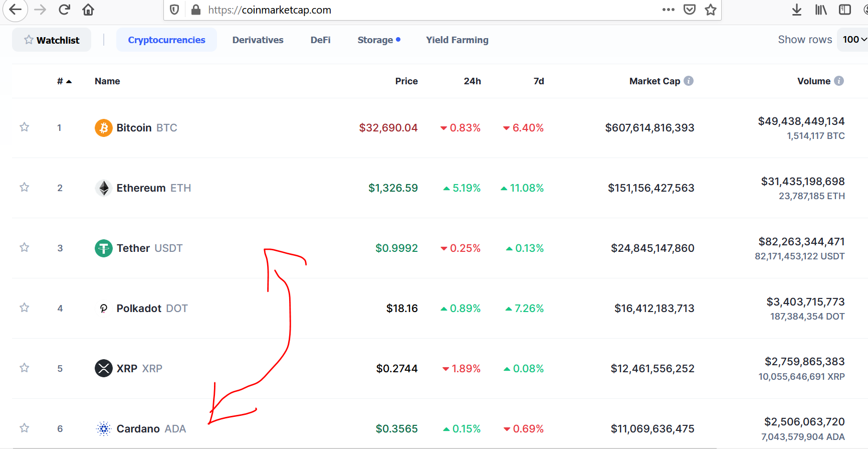Screen dimensions: 868x449
Task: Reload the page with the refresh icon
Action: [x=64, y=10]
